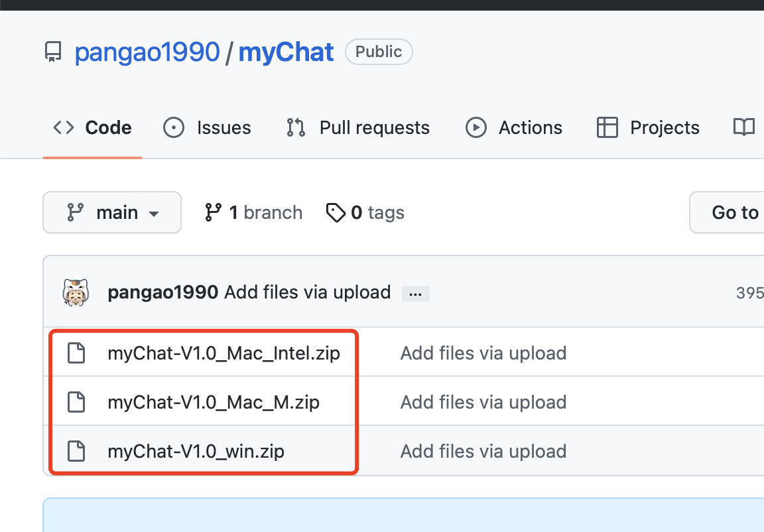
Task: Click the tag icon next to 0 tags
Action: pos(336,212)
